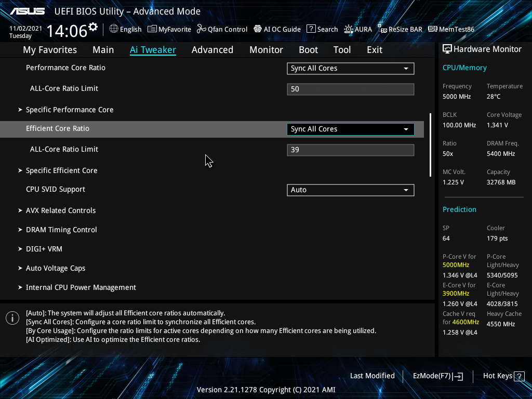Viewport: 532px width, 399px height.
Task: Click the Prediction section heading
Action: pos(459,209)
